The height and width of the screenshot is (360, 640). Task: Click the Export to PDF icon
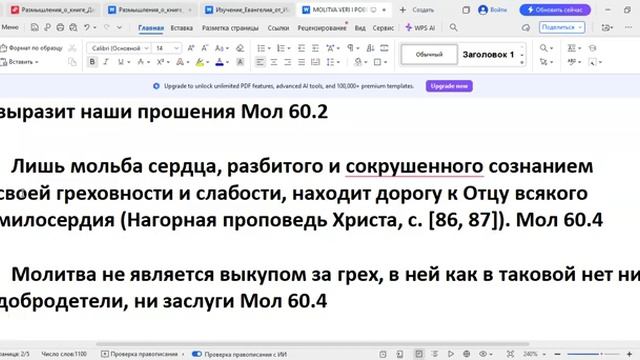(47, 27)
